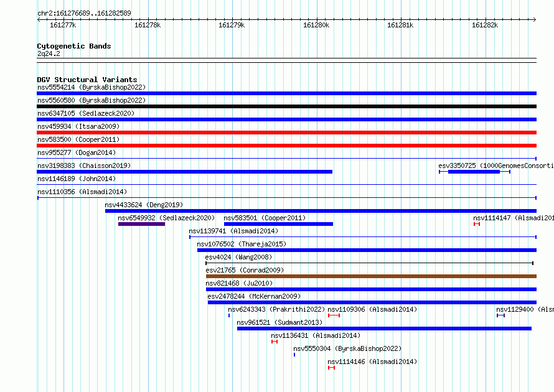Click the esv2478244 (McKernan2009) label
The height and width of the screenshot is (392, 554).
point(254,296)
